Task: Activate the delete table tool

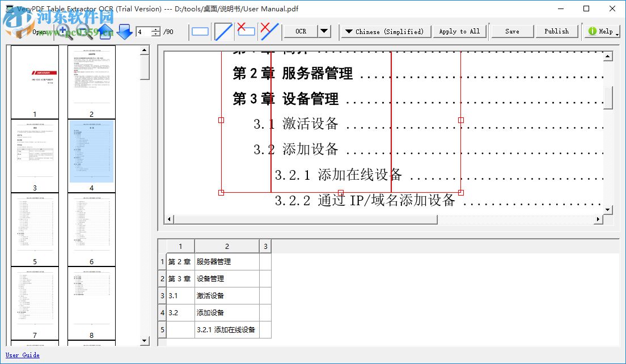Action: (246, 31)
